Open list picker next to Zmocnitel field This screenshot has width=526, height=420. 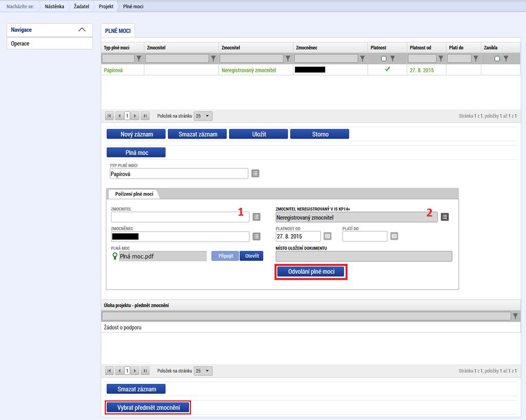click(x=257, y=217)
